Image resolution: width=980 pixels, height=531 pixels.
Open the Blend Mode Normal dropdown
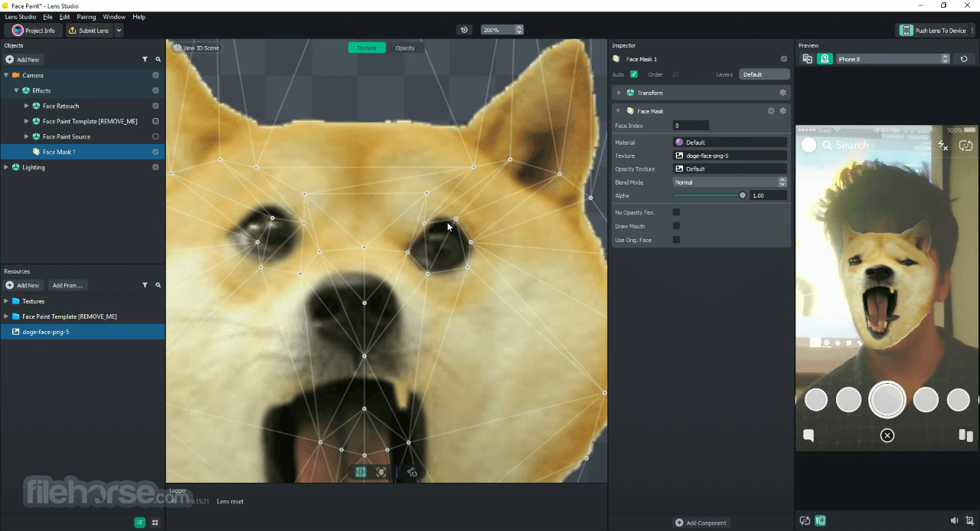(730, 182)
